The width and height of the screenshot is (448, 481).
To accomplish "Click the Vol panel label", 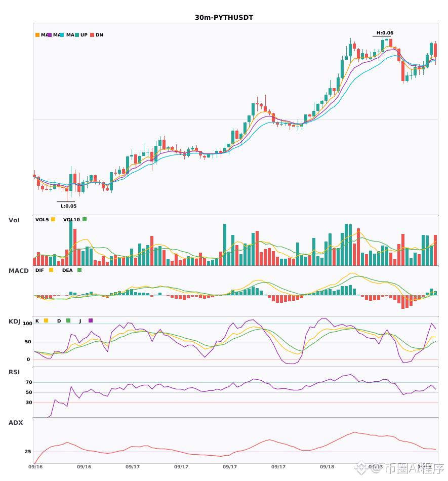I will tap(14, 220).
